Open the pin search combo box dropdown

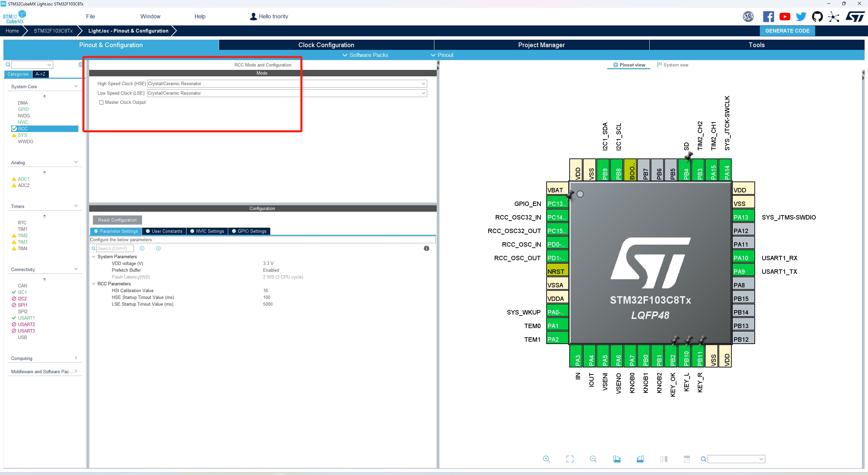761,459
